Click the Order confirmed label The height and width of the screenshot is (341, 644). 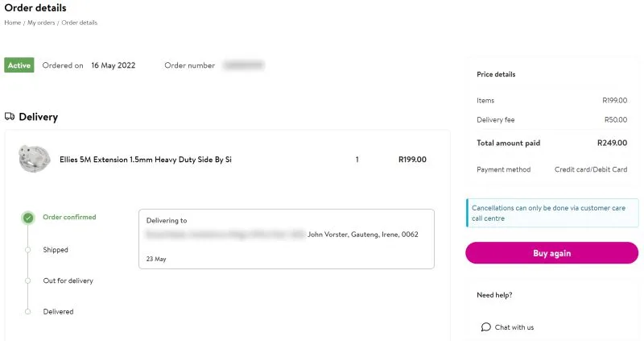click(x=69, y=217)
